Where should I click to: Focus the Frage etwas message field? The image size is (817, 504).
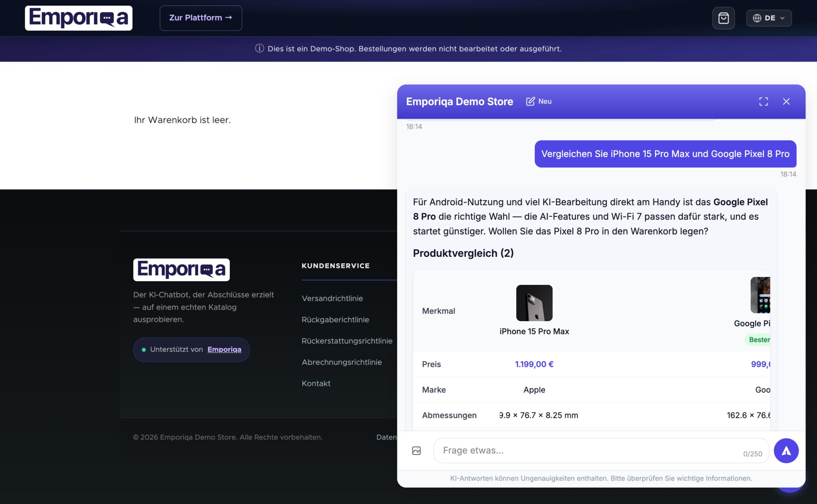pos(601,450)
